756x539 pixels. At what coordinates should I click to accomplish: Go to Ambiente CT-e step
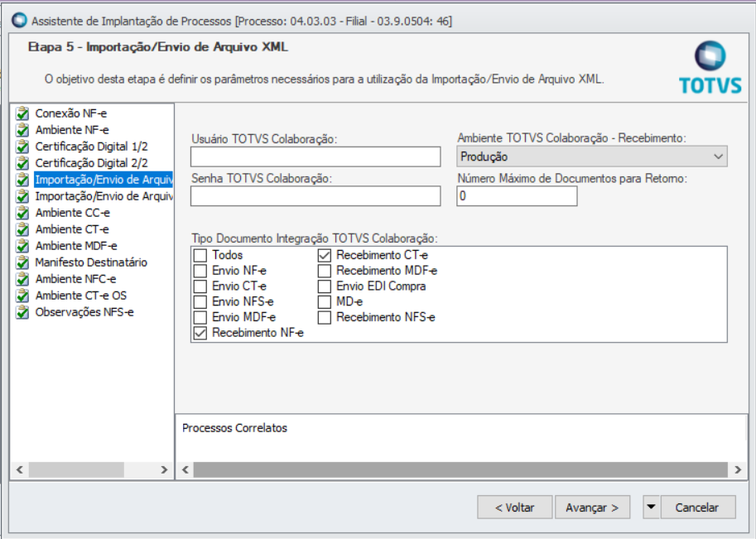pyautogui.click(x=72, y=229)
